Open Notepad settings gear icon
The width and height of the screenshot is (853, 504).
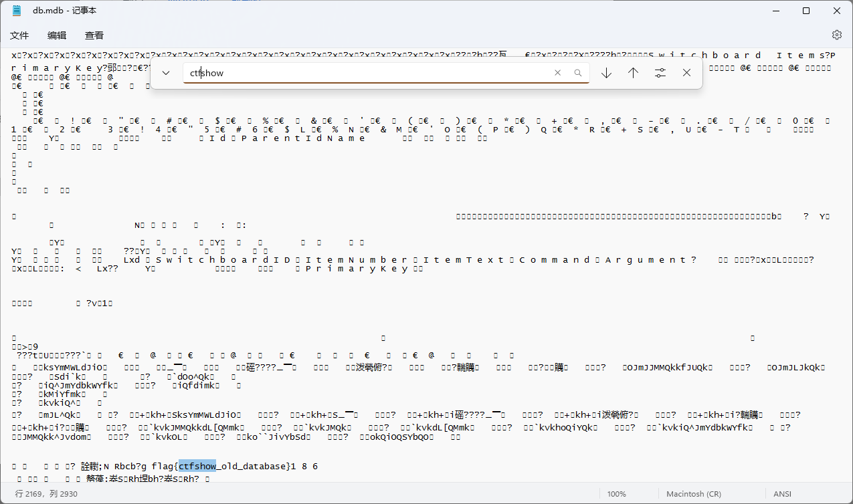click(x=836, y=35)
